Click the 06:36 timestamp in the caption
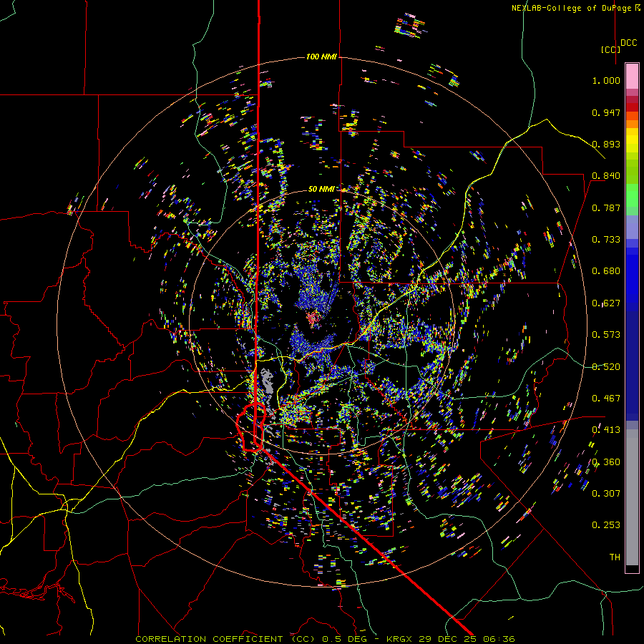The height and width of the screenshot is (644, 644). point(499,639)
